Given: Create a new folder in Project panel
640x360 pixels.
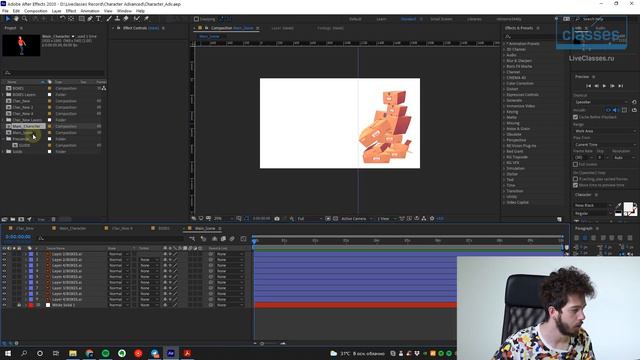Looking at the screenshot, I should click(13, 219).
